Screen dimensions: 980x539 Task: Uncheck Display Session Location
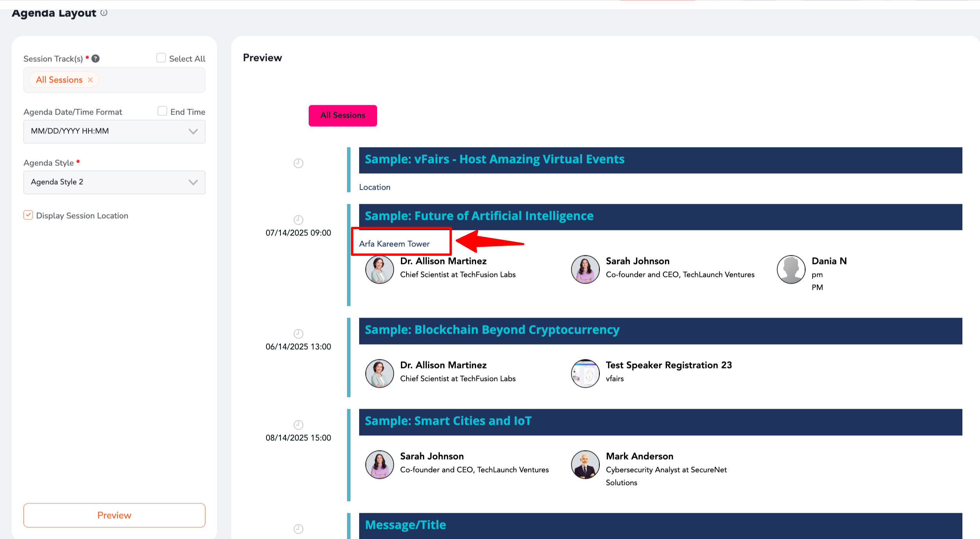(x=28, y=215)
